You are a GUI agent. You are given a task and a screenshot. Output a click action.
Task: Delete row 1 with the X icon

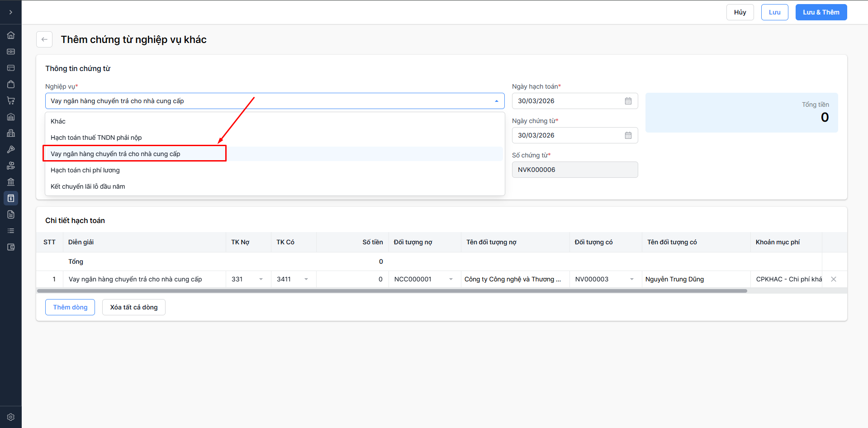pos(833,279)
